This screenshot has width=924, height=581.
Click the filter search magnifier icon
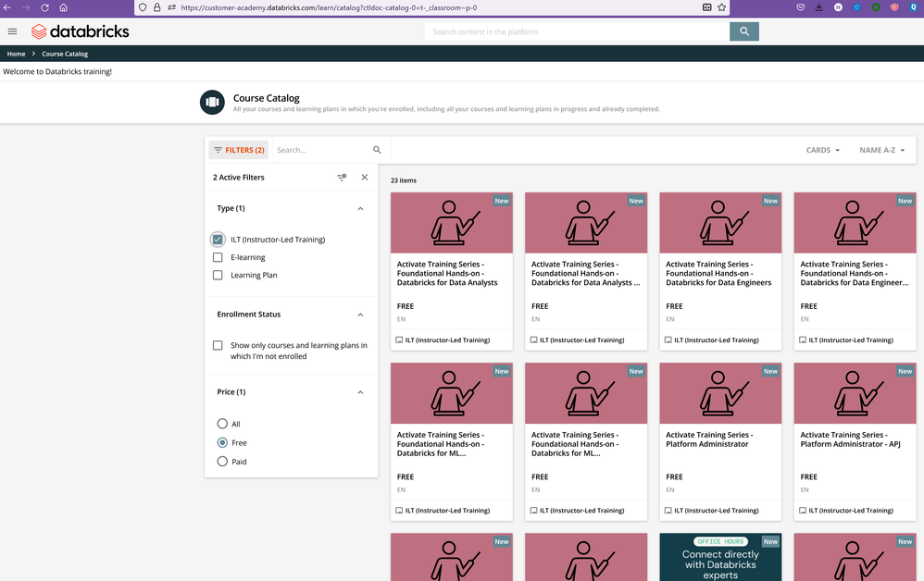(377, 150)
